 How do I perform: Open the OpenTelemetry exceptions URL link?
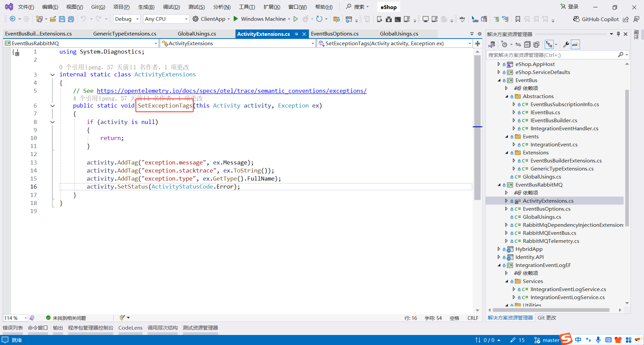point(232,91)
